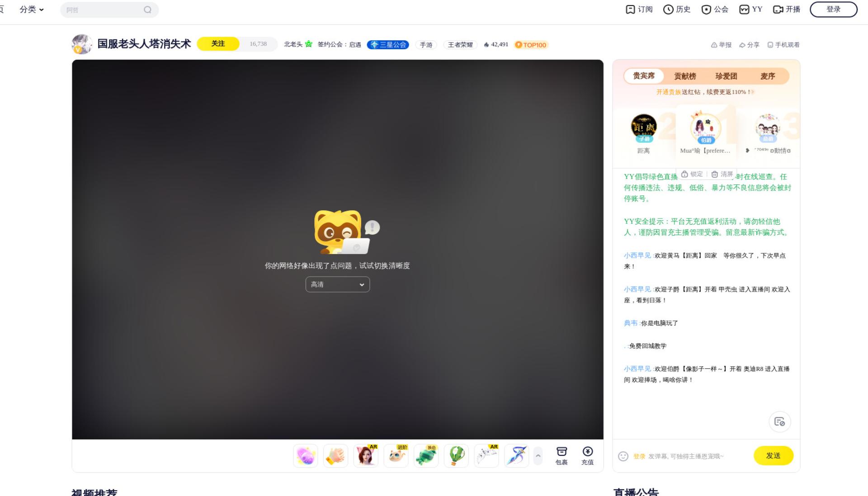The height and width of the screenshot is (496, 868).
Task: Click the 登录 link in chat input
Action: tap(639, 456)
